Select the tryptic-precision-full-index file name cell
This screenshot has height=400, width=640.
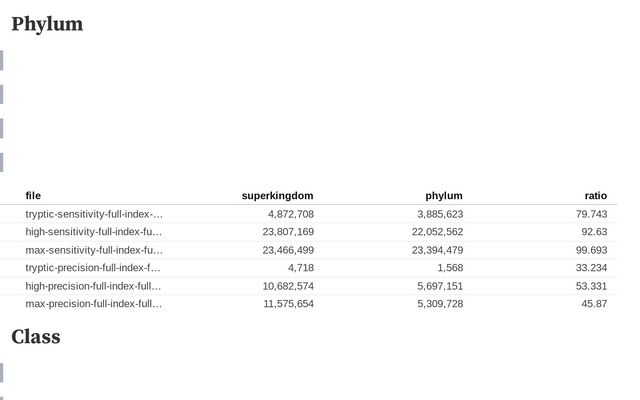94,268
